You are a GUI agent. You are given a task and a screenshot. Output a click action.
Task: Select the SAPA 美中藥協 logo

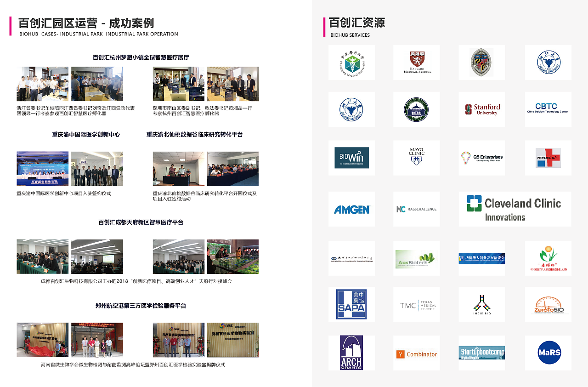[351, 304]
